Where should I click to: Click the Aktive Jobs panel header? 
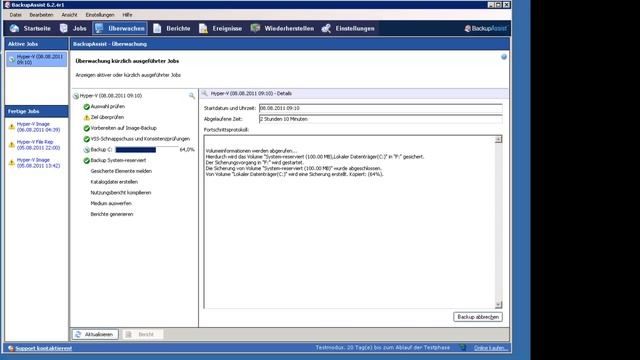pos(36,44)
